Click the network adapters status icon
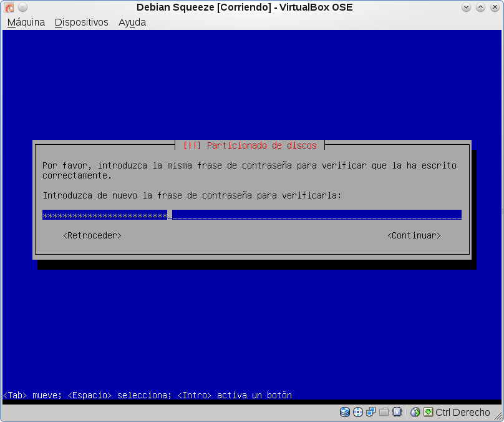This screenshot has width=504, height=422. (x=371, y=412)
